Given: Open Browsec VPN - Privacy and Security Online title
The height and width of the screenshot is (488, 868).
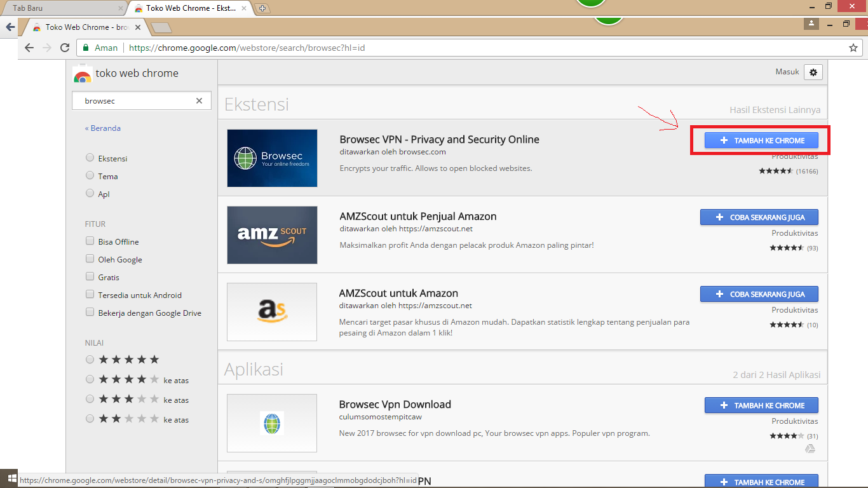Looking at the screenshot, I should tap(439, 140).
